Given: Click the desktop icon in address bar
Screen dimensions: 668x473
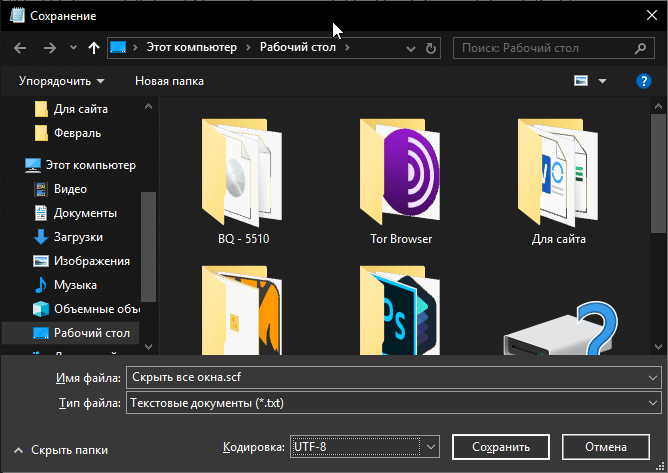Looking at the screenshot, I should pos(118,47).
